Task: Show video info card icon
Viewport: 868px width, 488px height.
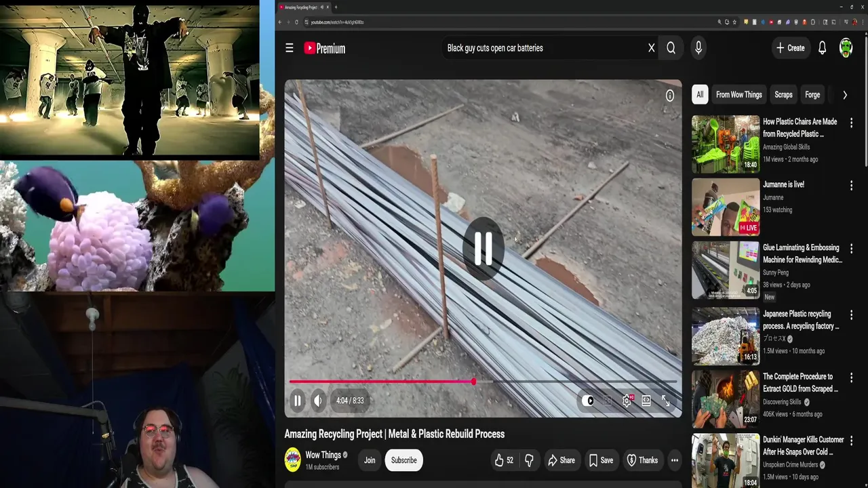Action: pos(669,96)
